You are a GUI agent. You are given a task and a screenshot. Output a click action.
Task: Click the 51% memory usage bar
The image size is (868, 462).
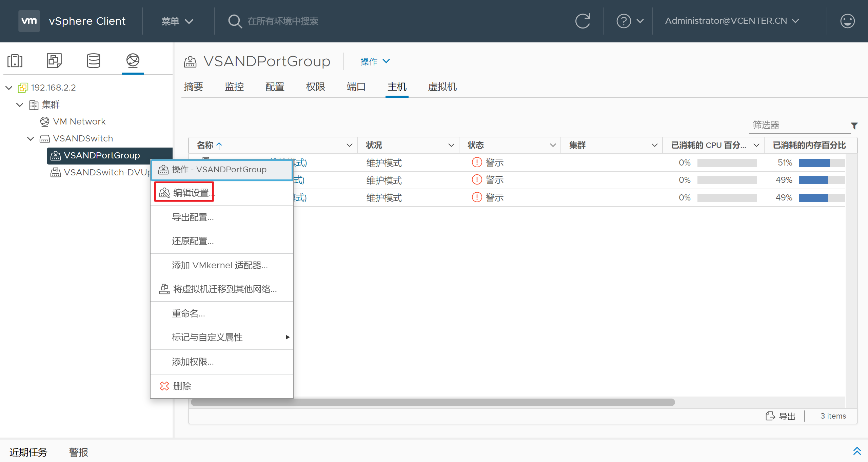pos(822,163)
